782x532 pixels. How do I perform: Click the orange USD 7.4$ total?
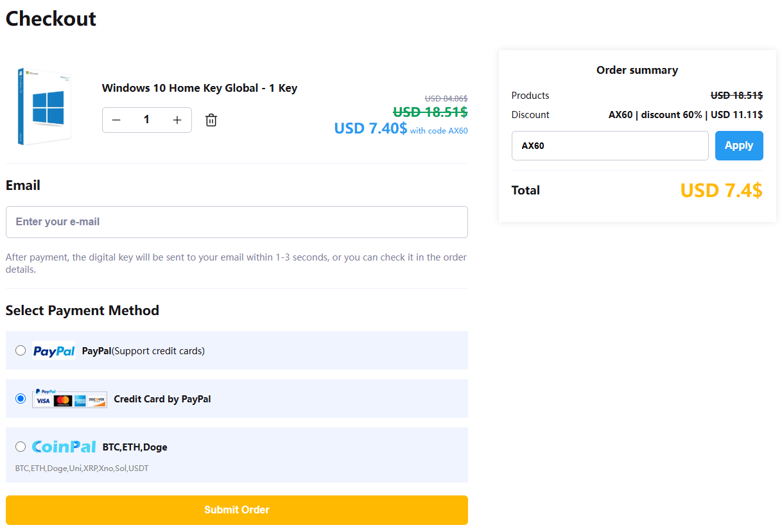(721, 191)
